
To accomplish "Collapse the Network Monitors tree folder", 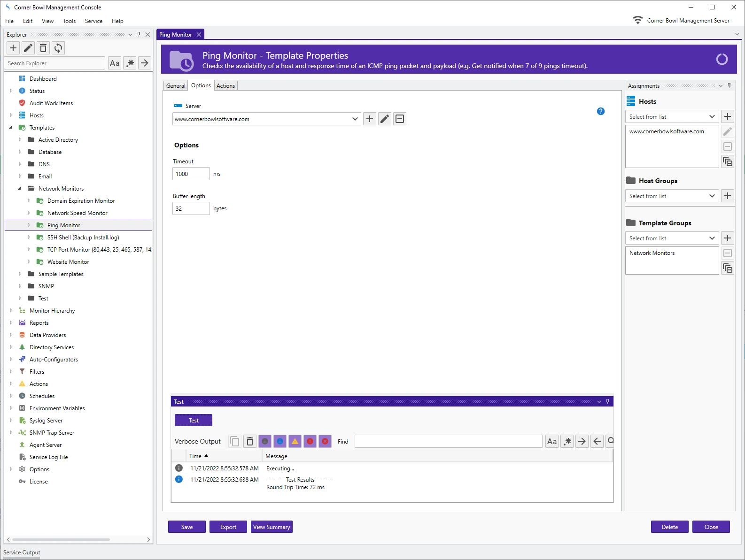I will tap(19, 189).
